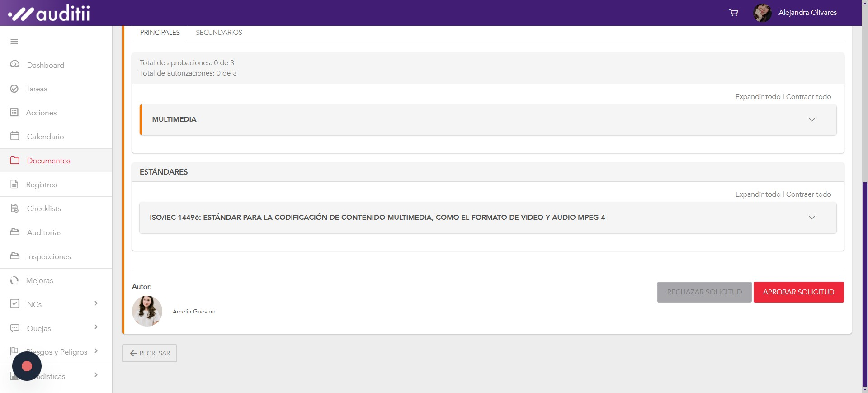Viewport: 868px width, 393px height.
Task: Click Amelia Guevara's author photo
Action: pyautogui.click(x=147, y=311)
